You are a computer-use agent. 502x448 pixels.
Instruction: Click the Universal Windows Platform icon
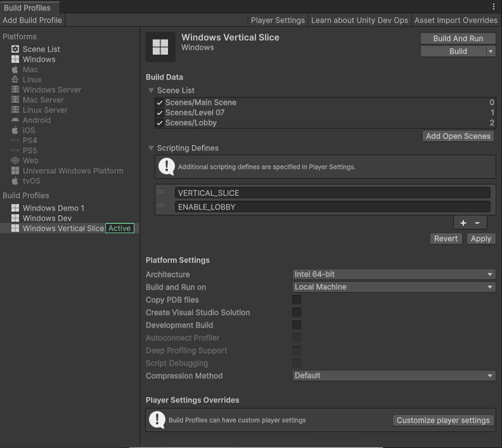coord(15,171)
